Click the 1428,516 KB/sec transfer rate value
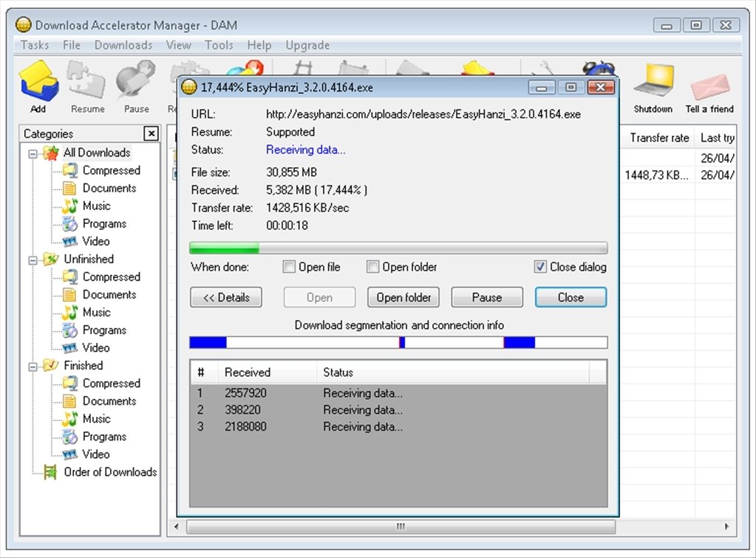Screen dimensions: 756x558 307,208
